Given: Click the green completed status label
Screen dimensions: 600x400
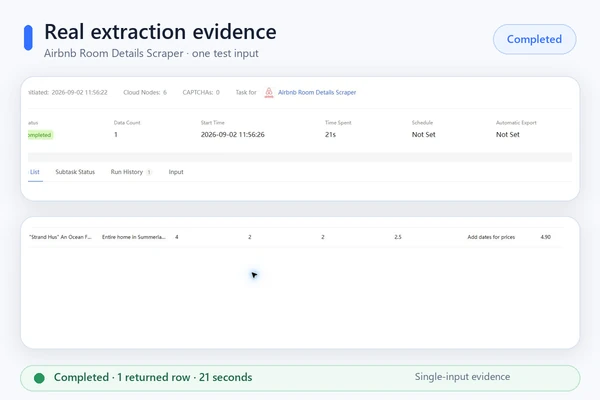Looking at the screenshot, I should (x=40, y=135).
